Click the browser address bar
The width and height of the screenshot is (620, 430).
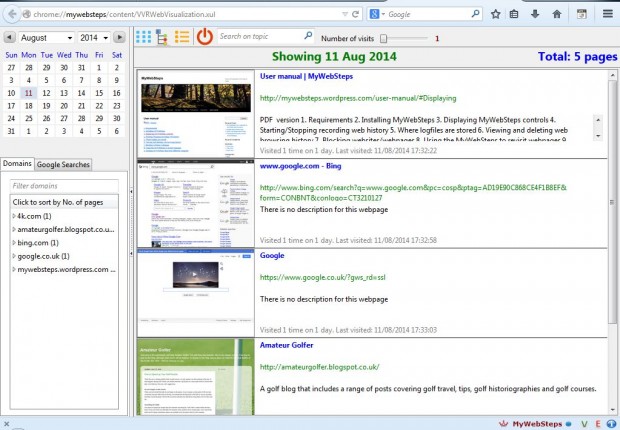pyautogui.click(x=186, y=14)
